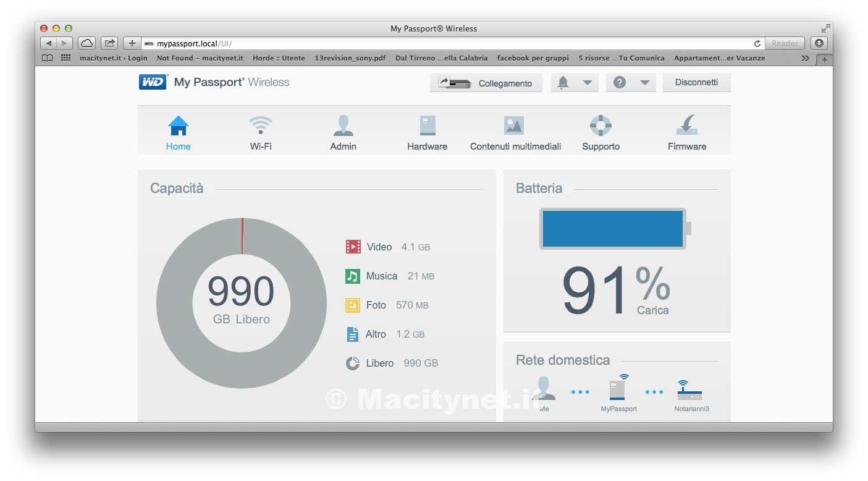
Task: Switch to the Contenuti multimediali tab label
Action: (516, 147)
